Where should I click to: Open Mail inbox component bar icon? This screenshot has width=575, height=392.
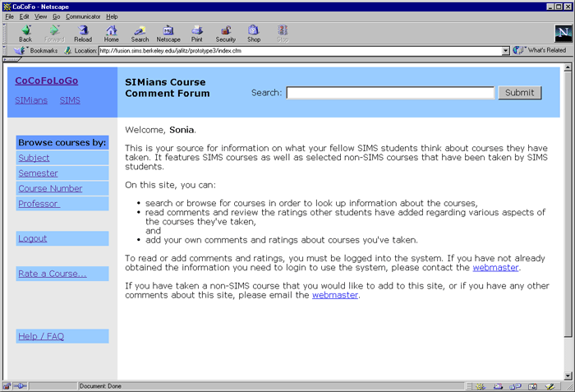[x=498, y=386]
